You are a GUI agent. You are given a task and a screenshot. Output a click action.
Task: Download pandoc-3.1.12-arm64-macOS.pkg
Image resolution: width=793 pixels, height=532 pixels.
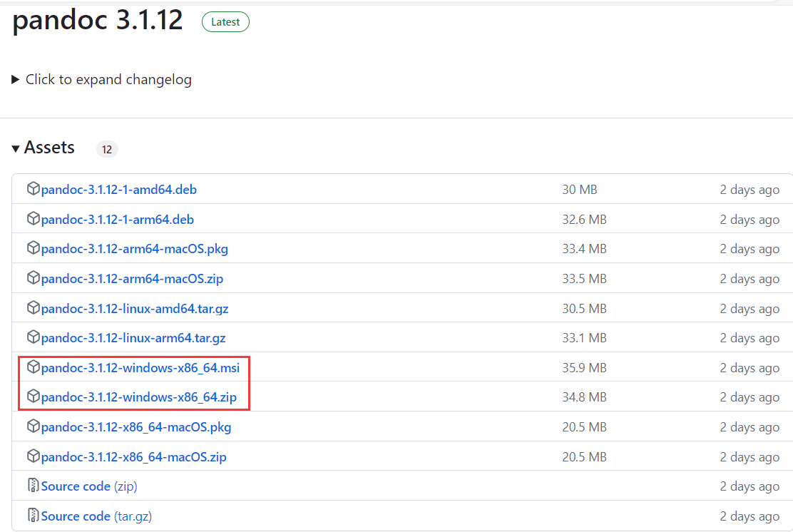pyautogui.click(x=135, y=249)
